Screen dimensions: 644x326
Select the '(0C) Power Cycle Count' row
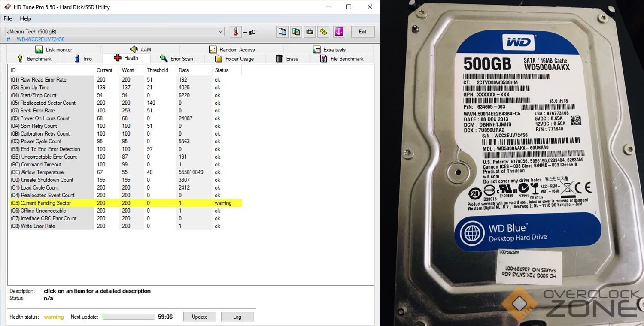(x=125, y=142)
